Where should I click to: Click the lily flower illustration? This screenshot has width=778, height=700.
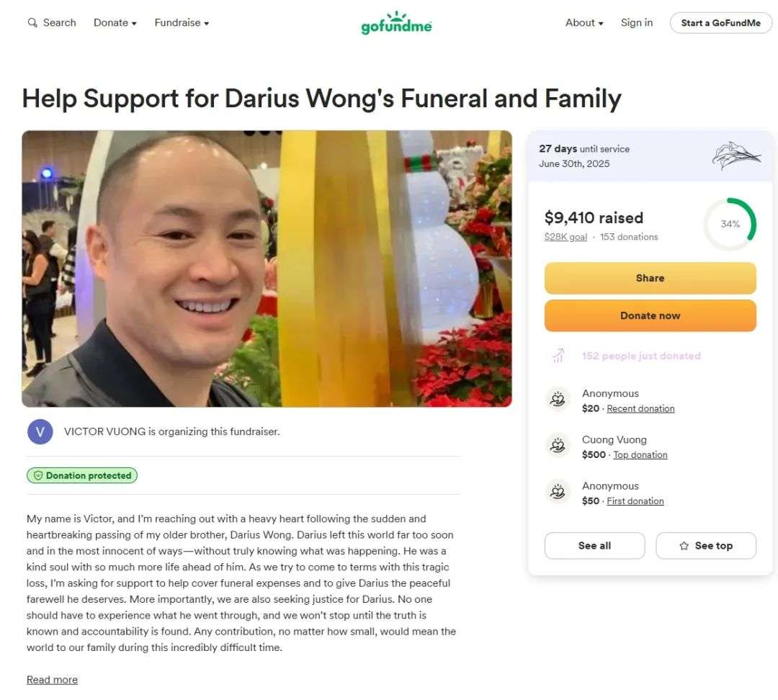tap(735, 156)
